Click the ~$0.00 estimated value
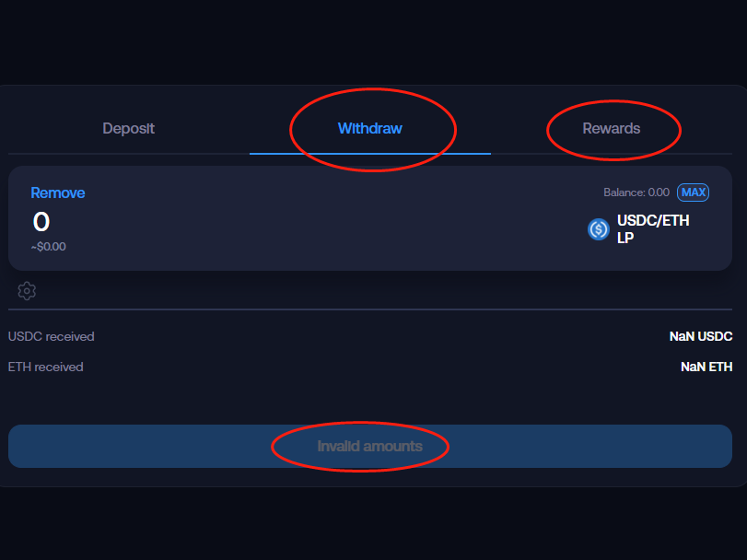Viewport: 747px width, 560px height. [48, 247]
